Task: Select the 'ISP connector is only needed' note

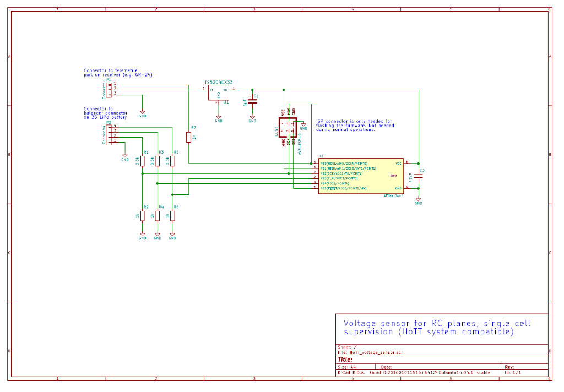Action: coord(355,126)
